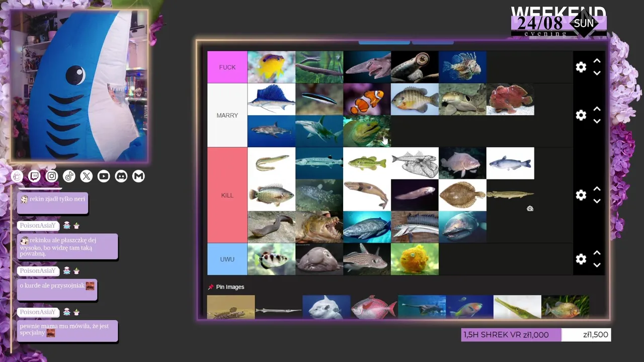Select the yellow frogfish in UWU tier
The width and height of the screenshot is (644, 362).
coord(415,259)
